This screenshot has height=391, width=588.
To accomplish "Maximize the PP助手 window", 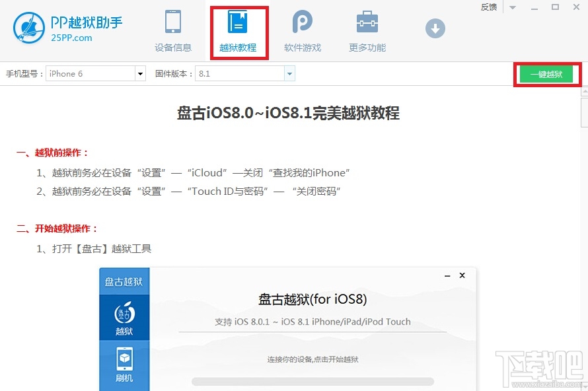I will (x=556, y=7).
